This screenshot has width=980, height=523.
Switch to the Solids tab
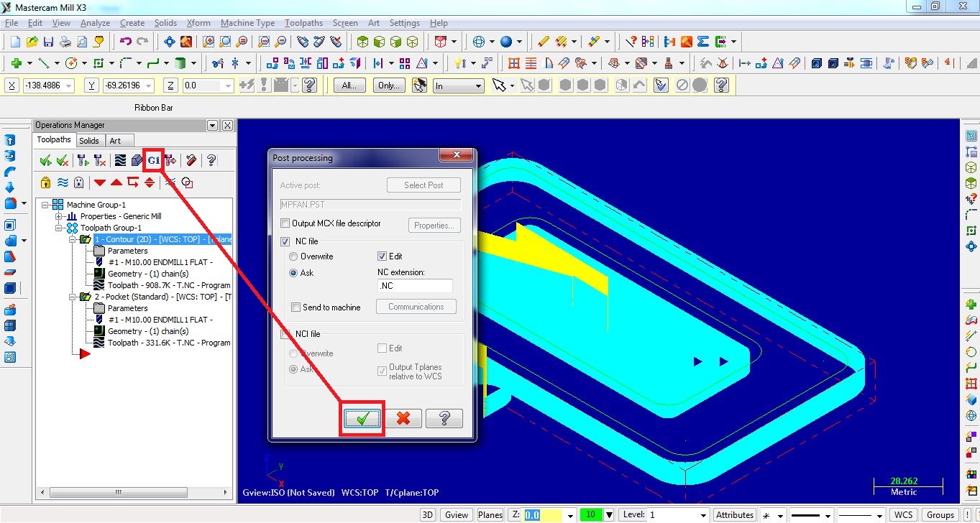(89, 141)
